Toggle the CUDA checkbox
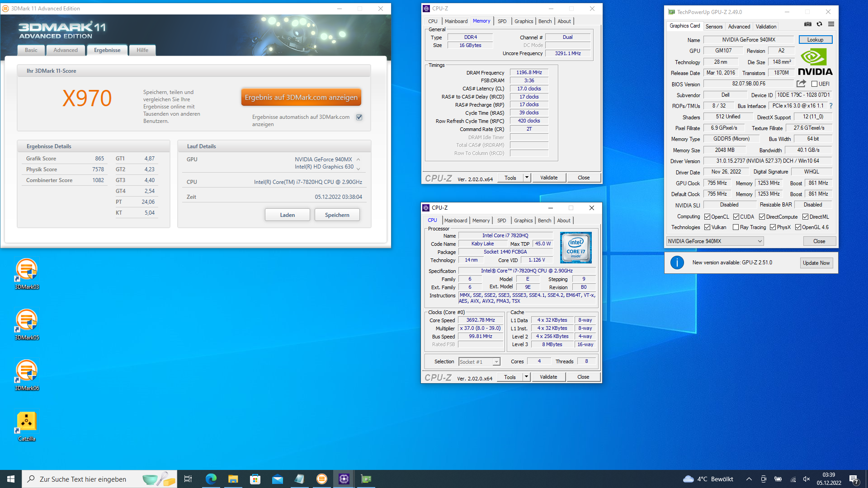This screenshot has height=488, width=868. pos(736,217)
